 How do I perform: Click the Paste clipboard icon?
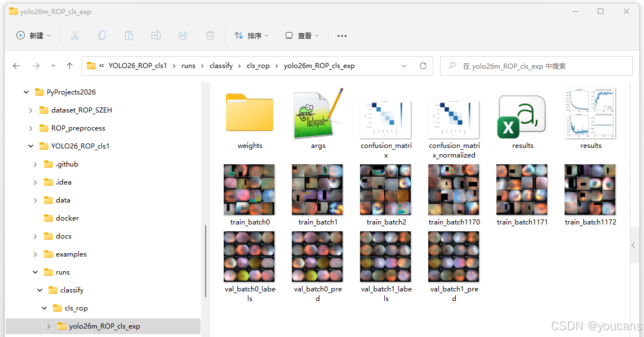point(129,35)
